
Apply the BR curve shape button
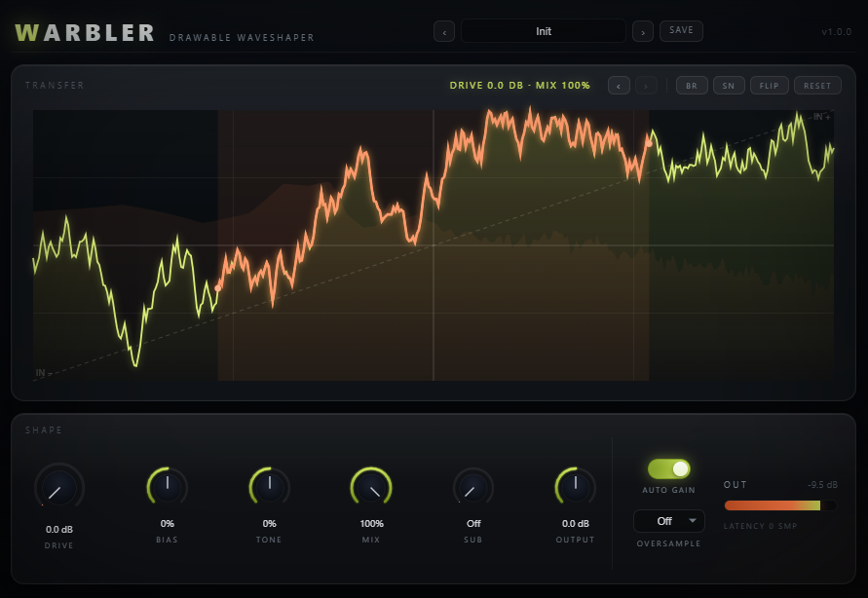click(x=692, y=86)
